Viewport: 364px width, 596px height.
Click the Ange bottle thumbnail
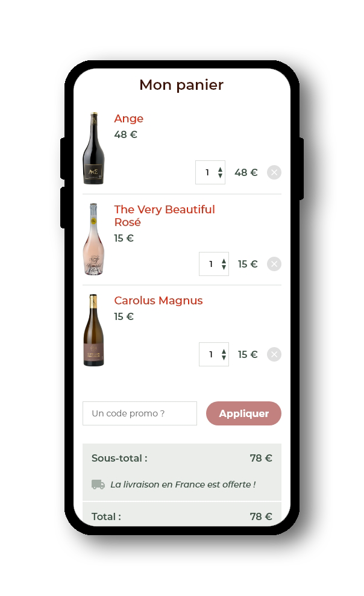pyautogui.click(x=93, y=148)
